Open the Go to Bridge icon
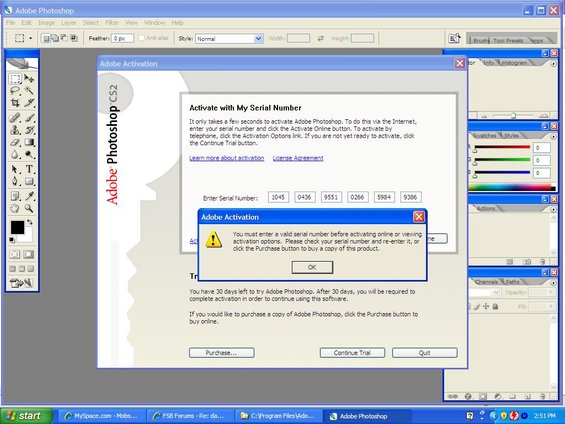Screen dimensions: 565x424 click(454, 38)
